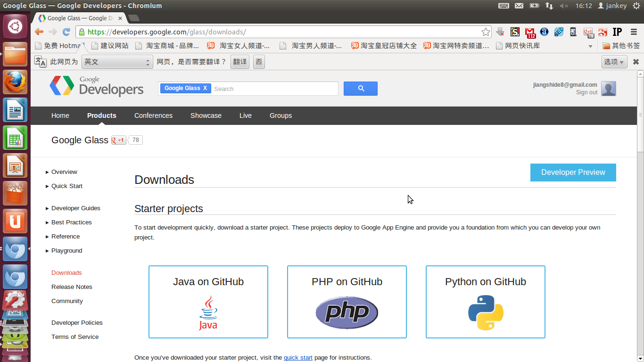
Task: Click the Alexa blue 'a' extension
Action: point(544,32)
